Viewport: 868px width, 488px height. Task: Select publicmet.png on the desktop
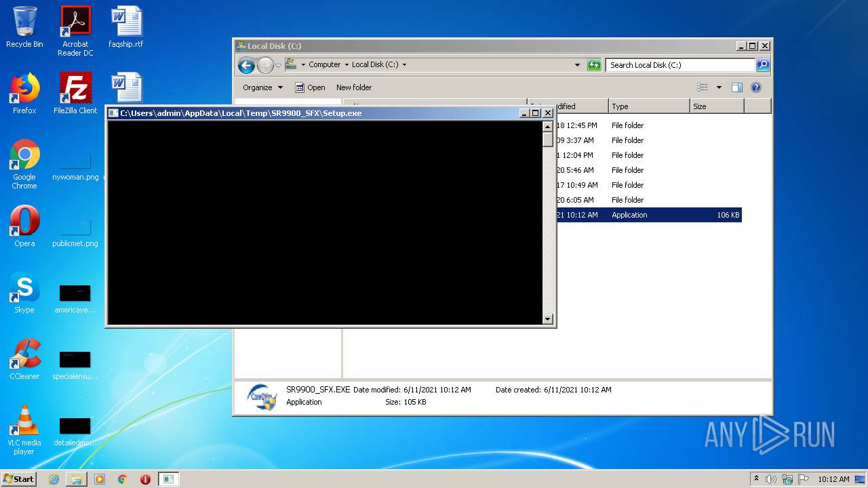pos(75,231)
